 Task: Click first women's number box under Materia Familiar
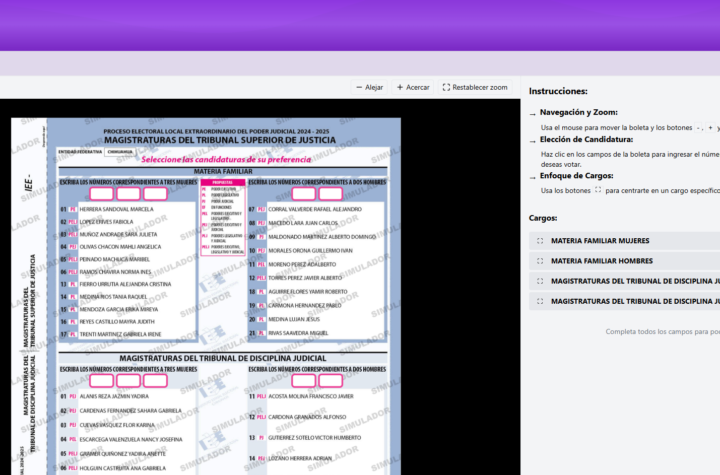tap(102, 194)
